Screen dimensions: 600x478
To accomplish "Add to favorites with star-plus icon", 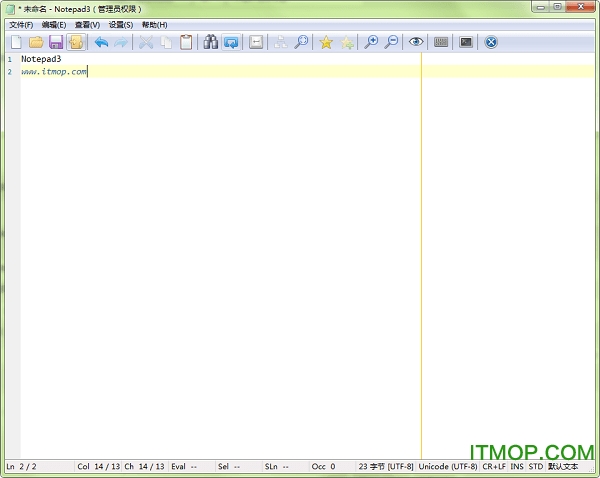I will point(347,42).
